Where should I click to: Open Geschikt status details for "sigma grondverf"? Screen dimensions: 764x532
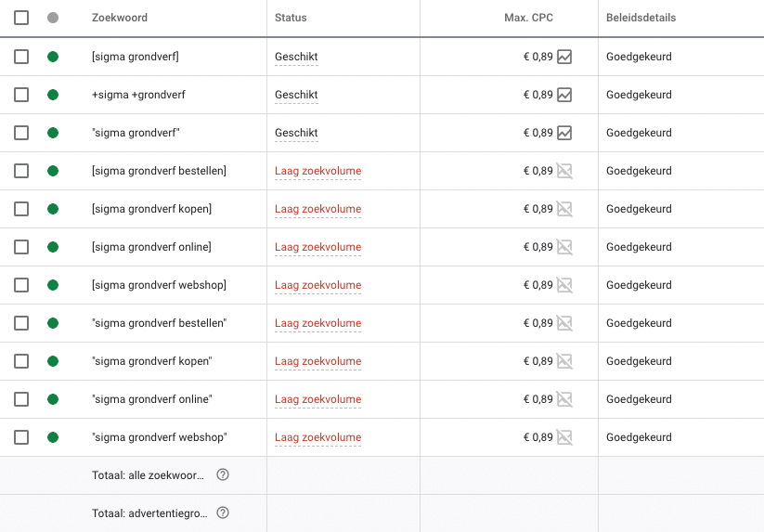click(296, 133)
